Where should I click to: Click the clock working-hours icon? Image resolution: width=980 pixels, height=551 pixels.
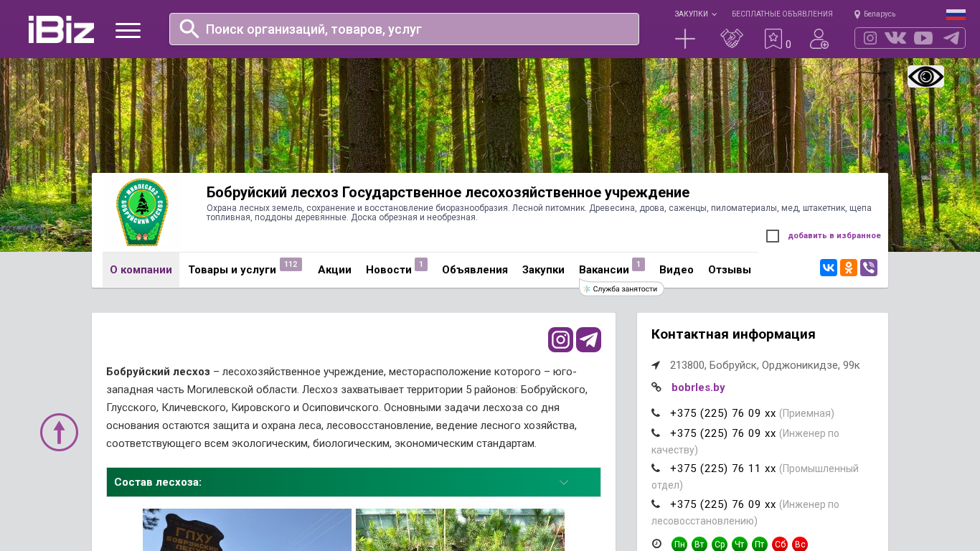(x=656, y=544)
